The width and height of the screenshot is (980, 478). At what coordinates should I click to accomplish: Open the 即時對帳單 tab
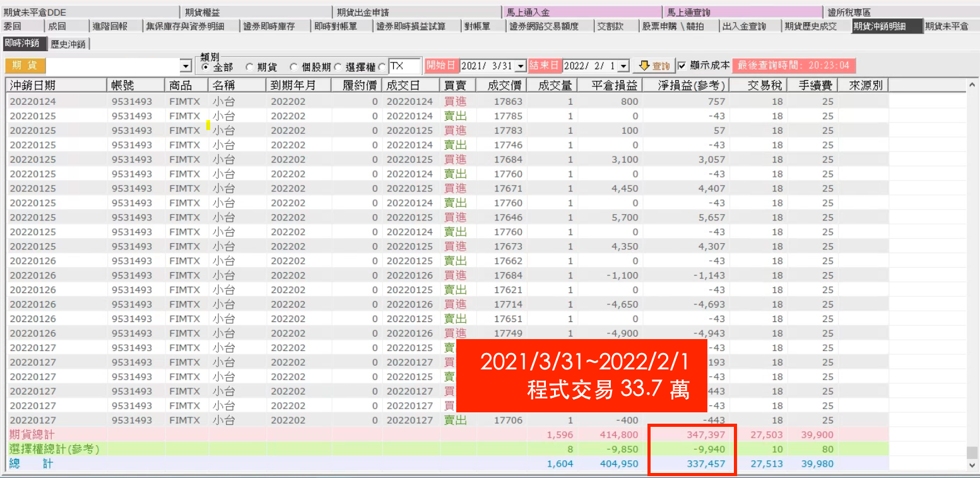(x=342, y=26)
